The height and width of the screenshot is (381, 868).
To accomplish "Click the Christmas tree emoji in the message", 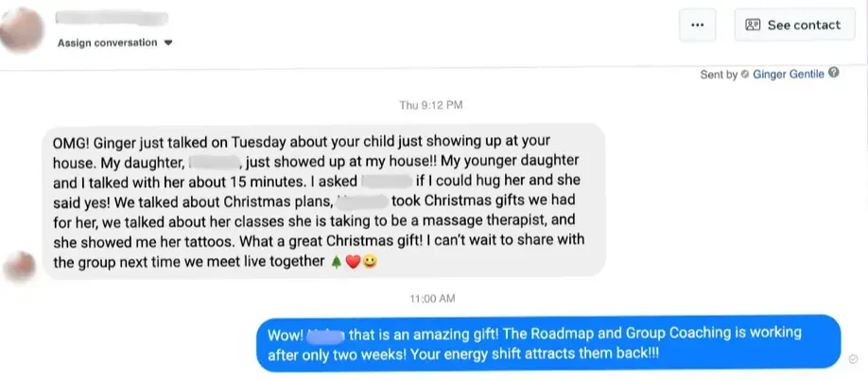I will 336,263.
